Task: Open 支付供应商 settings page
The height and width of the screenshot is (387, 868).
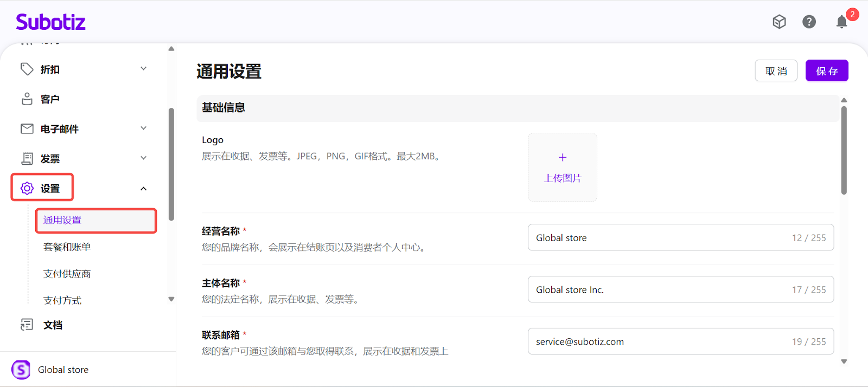Action: [67, 274]
